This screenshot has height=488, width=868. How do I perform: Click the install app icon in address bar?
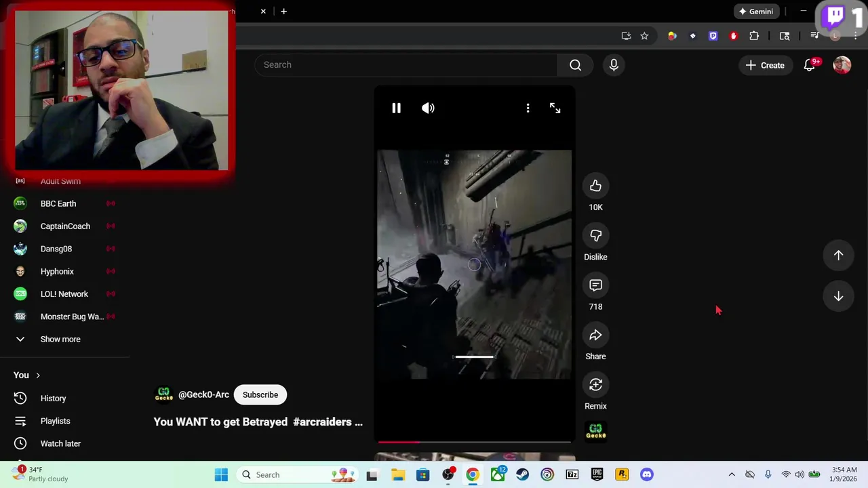(626, 36)
